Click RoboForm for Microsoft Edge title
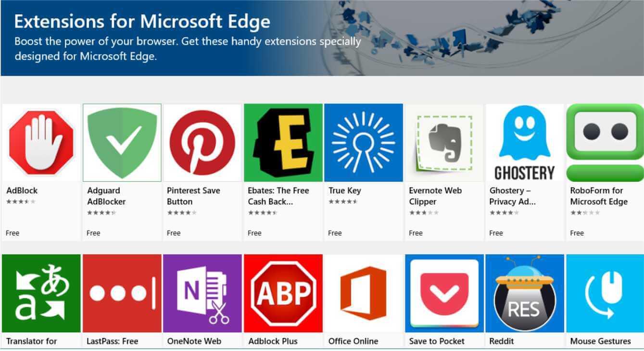This screenshot has width=644, height=351. [599, 196]
